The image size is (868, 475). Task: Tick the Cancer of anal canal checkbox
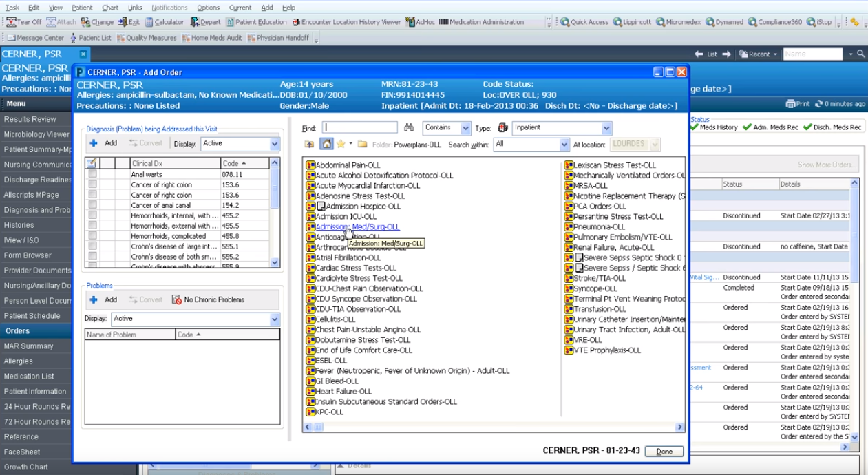[x=92, y=206]
